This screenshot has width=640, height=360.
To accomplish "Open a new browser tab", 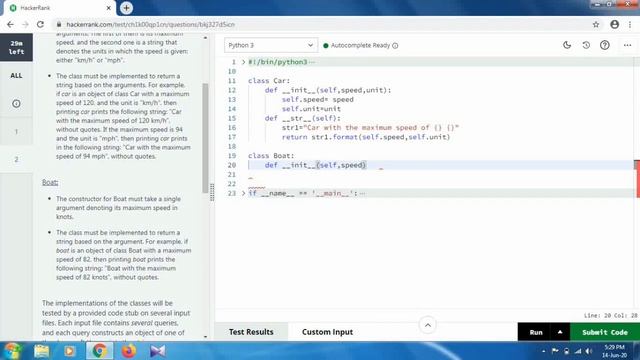I will pyautogui.click(x=126, y=8).
